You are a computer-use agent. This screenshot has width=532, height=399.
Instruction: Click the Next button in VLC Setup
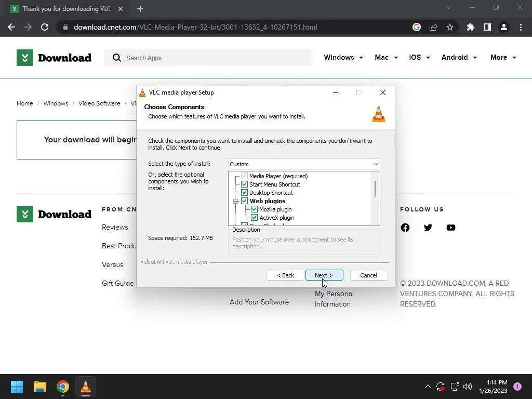pyautogui.click(x=324, y=275)
